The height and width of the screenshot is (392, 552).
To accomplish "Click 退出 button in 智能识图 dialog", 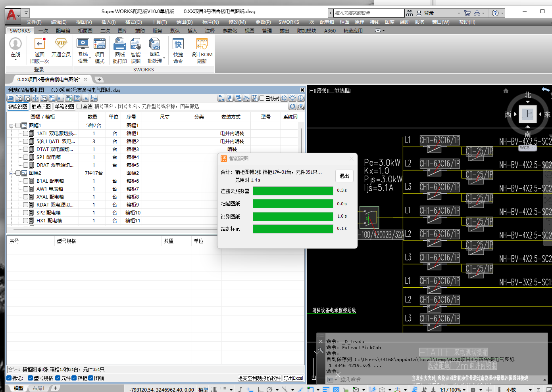I will 344,176.
